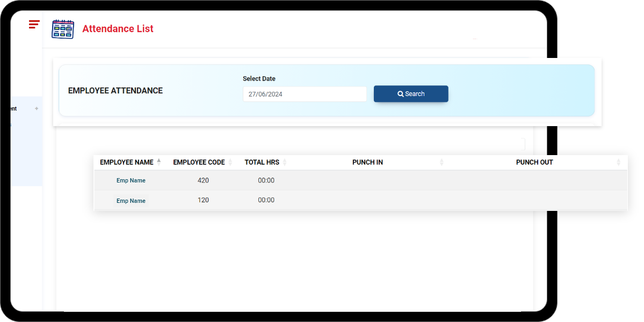
Task: Open Emp Name link in second row
Action: point(131,201)
